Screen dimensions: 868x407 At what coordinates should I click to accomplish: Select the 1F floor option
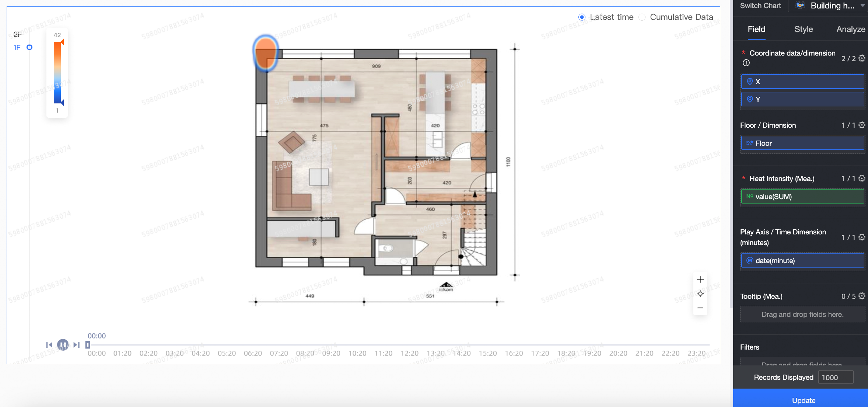click(x=17, y=47)
